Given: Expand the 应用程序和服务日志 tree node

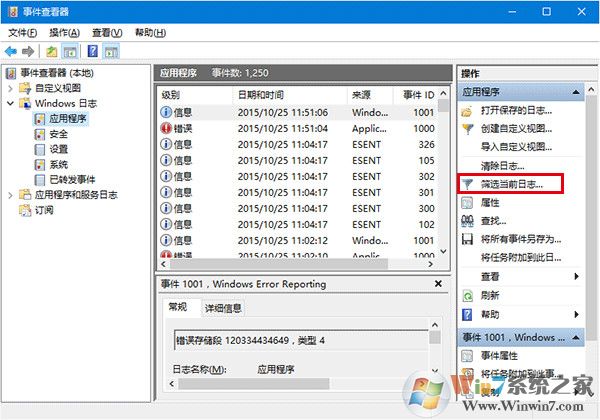Looking at the screenshot, I should tap(10, 195).
